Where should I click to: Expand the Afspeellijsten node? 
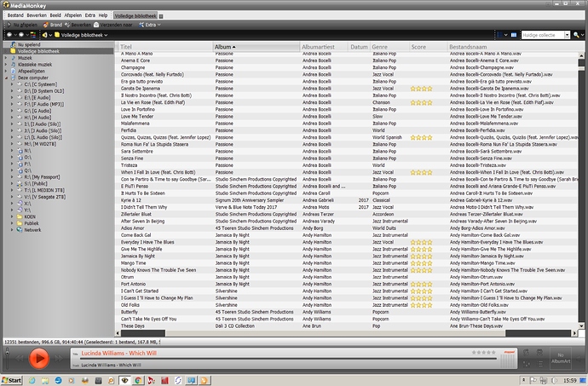point(6,71)
